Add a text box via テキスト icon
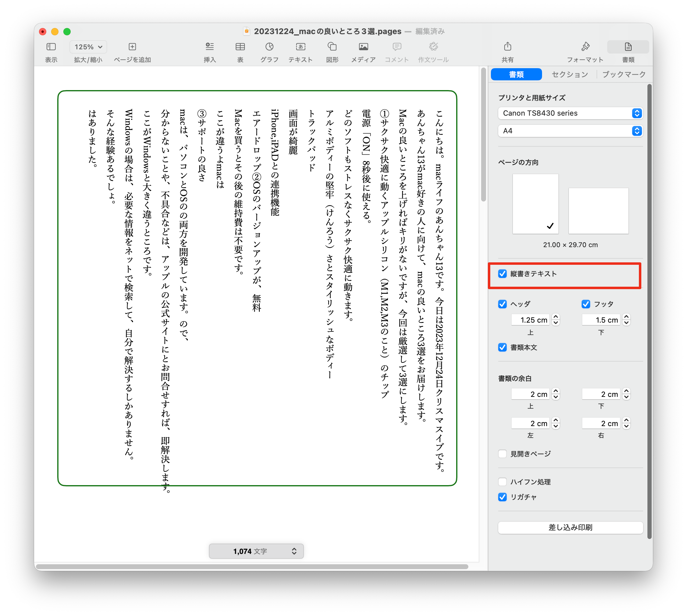 (300, 47)
